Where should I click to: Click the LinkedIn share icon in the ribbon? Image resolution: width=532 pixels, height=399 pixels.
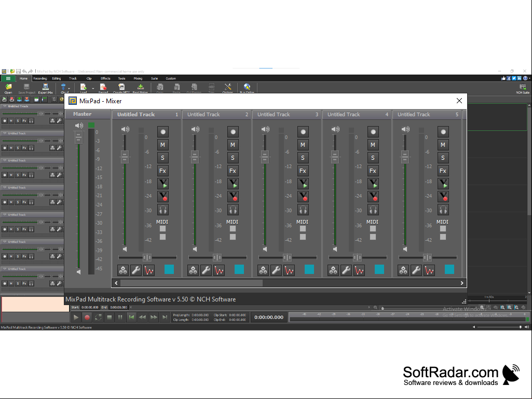(520, 78)
